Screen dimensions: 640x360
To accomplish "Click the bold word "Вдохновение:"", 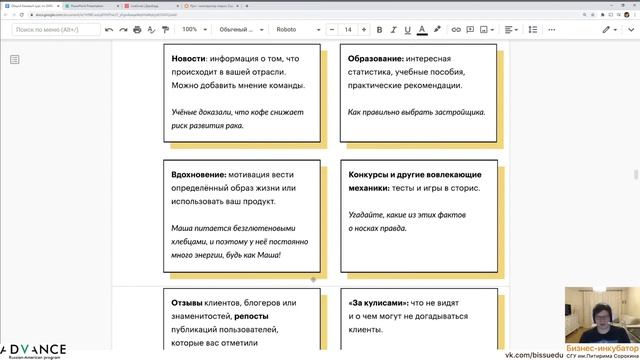I will click(199, 175).
